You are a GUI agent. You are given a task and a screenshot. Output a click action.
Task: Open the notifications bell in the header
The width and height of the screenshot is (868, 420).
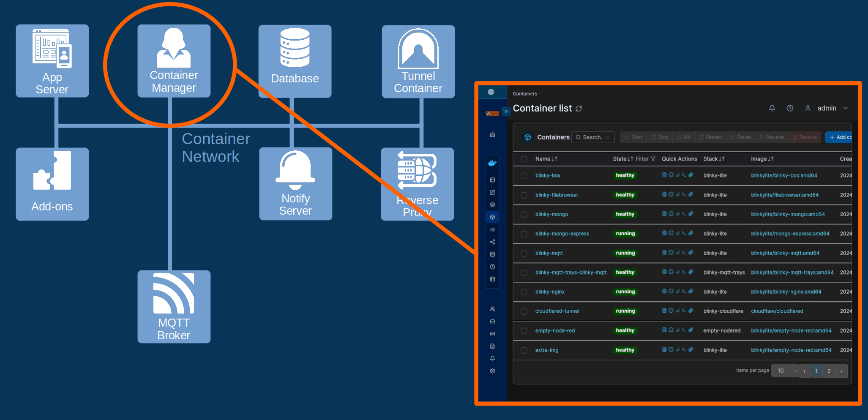772,108
